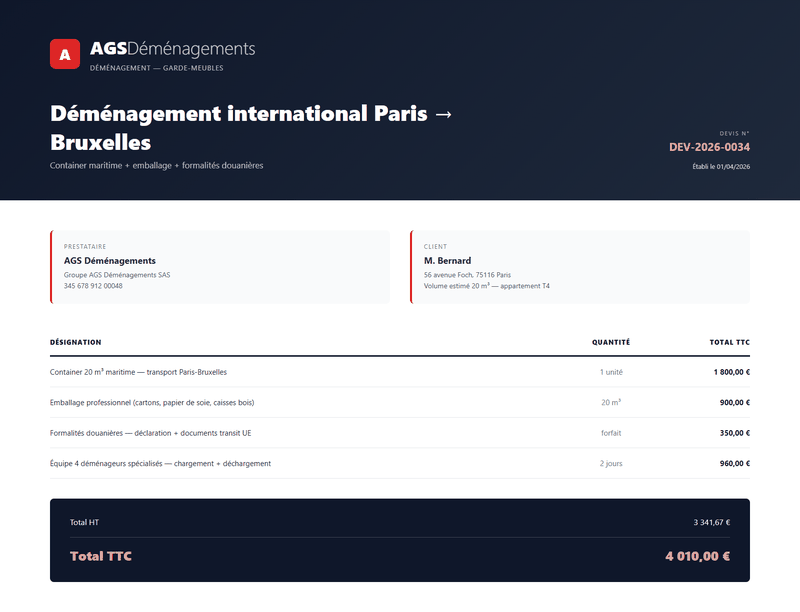Select 'Volume estimé 20 m³ — appartement T4'
This screenshot has width=800, height=612.
[487, 286]
